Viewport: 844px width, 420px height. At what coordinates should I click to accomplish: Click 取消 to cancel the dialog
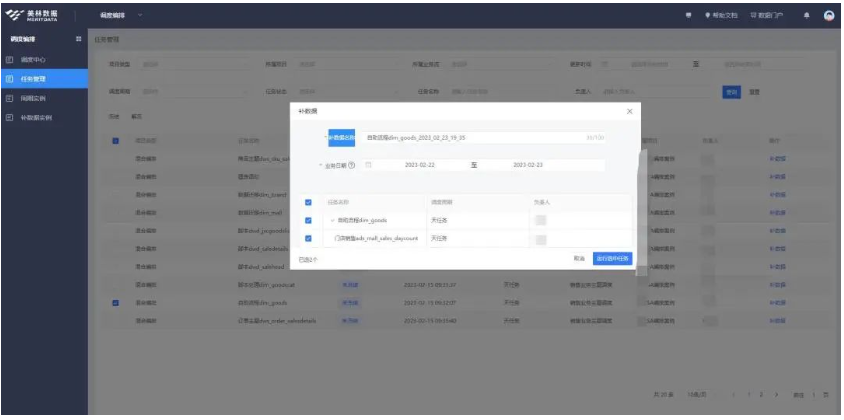(579, 258)
